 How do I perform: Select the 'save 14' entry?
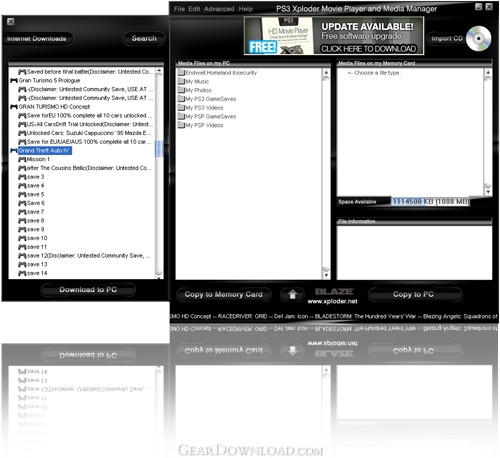[33, 273]
